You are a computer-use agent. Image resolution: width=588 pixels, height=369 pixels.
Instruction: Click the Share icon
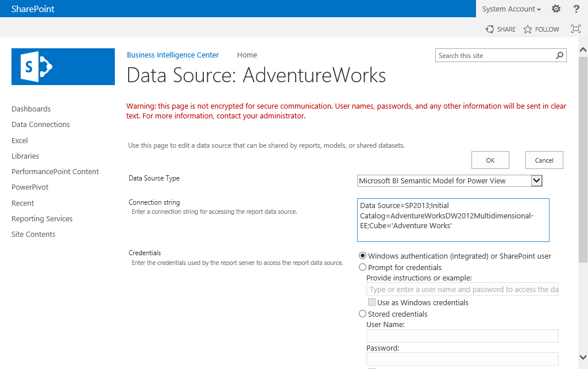click(x=490, y=29)
